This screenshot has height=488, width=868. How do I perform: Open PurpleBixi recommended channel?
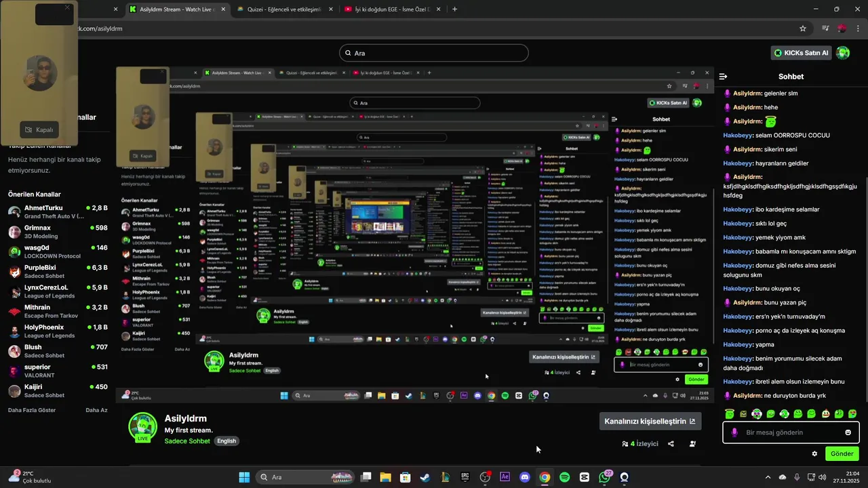(x=58, y=271)
